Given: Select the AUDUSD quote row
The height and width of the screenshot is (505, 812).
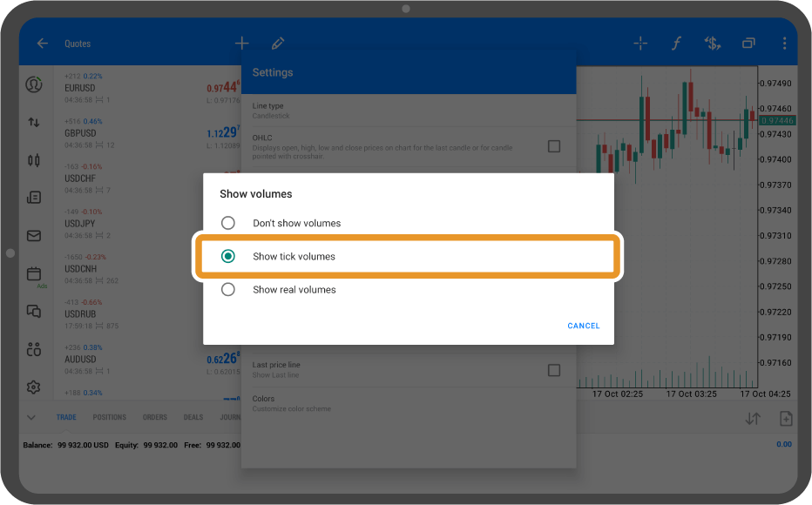Looking at the screenshot, I should tap(147, 359).
